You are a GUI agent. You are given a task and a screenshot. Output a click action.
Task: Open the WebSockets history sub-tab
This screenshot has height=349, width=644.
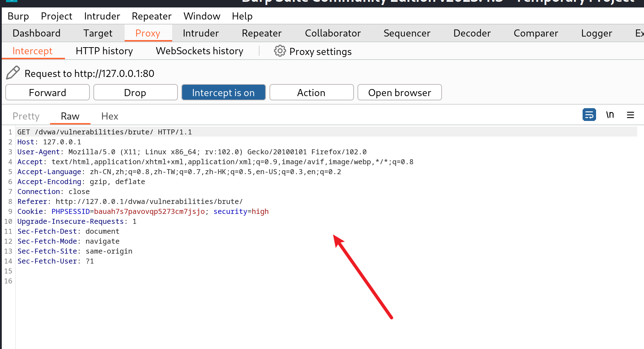[x=200, y=51]
